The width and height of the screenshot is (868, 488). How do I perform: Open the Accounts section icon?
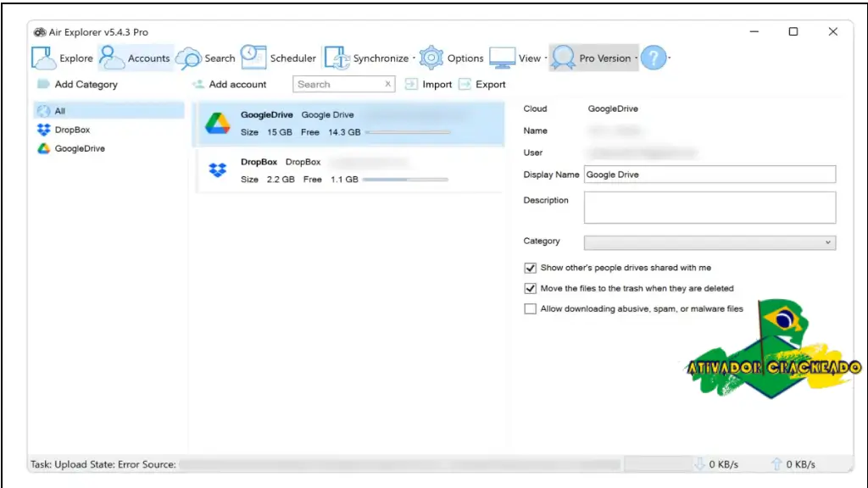[111, 58]
